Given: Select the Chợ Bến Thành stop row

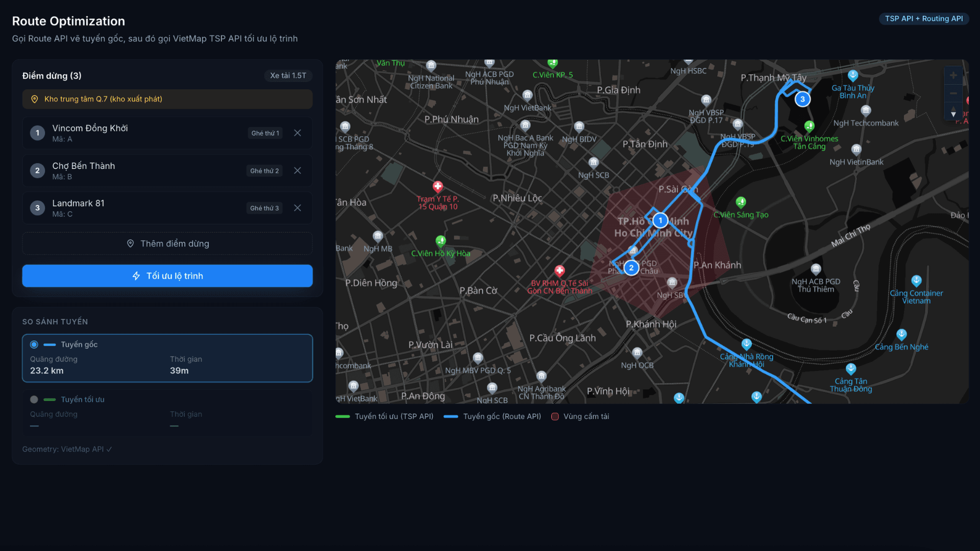Looking at the screenshot, I should pos(167,171).
